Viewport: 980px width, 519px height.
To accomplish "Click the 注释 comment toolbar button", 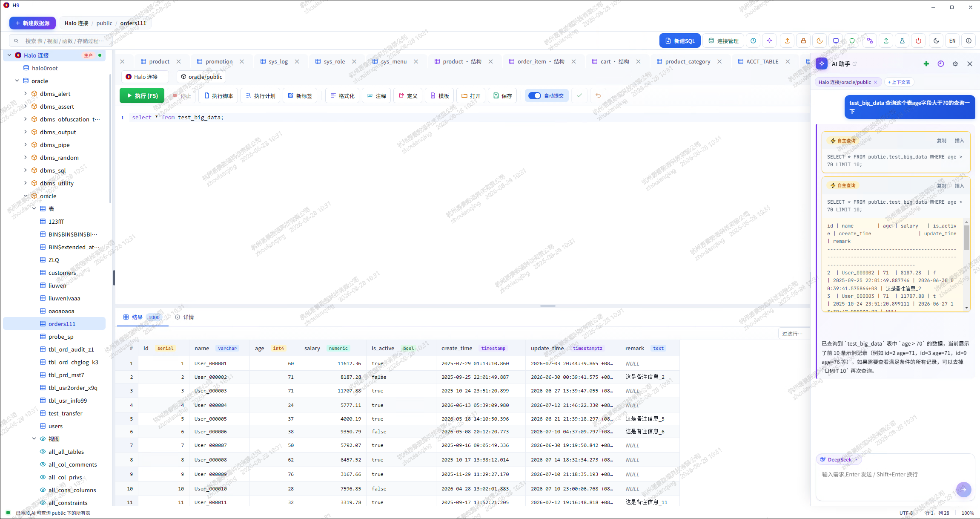I will [x=376, y=96].
